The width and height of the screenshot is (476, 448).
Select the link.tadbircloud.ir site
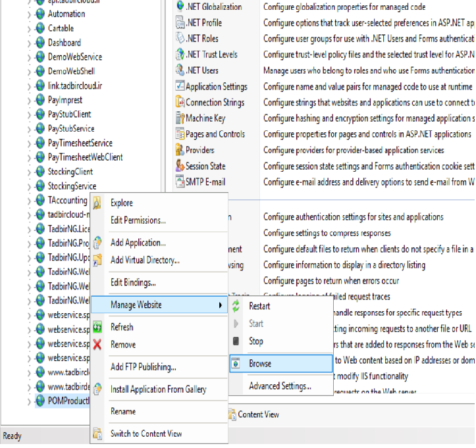pos(75,86)
